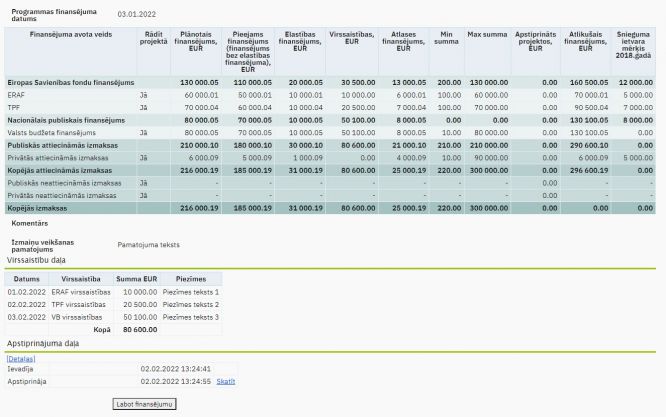Expand the [Detaļas] link

click(x=20, y=357)
